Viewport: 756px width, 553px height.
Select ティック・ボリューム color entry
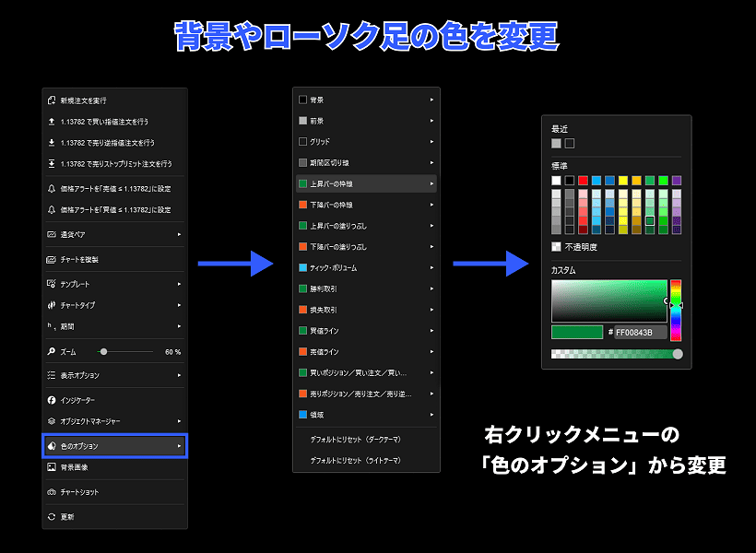(x=366, y=267)
